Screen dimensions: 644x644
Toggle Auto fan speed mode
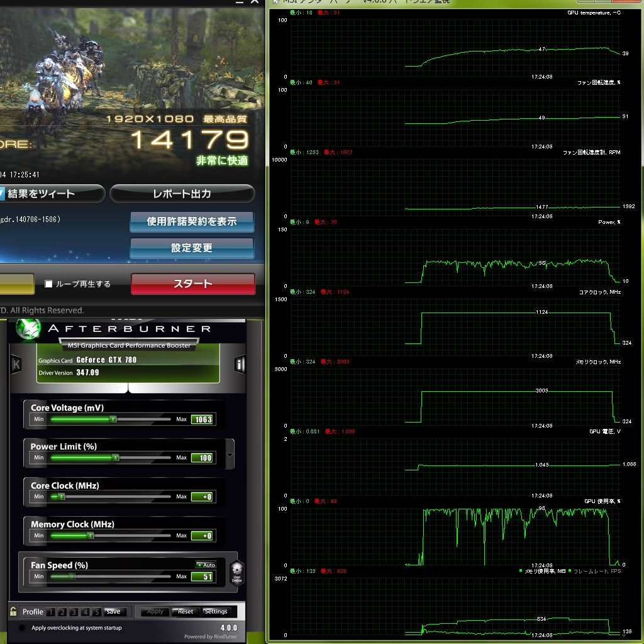coord(206,565)
